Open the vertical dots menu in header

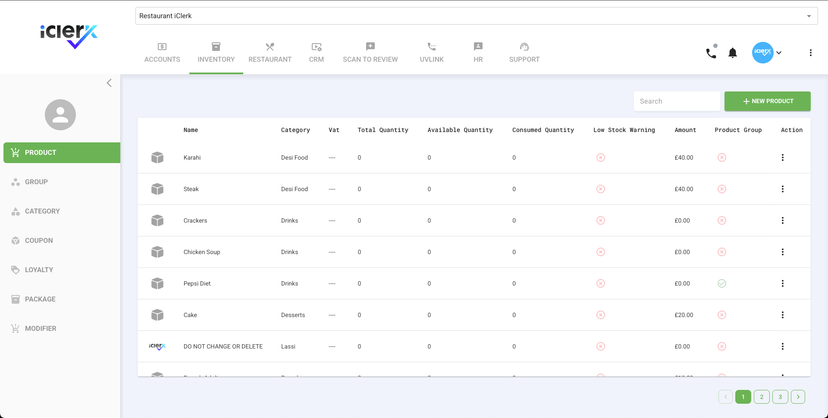coord(811,53)
